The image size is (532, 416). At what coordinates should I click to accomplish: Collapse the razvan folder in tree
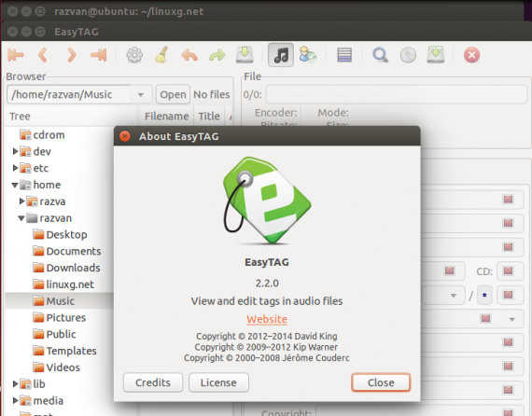(21, 218)
